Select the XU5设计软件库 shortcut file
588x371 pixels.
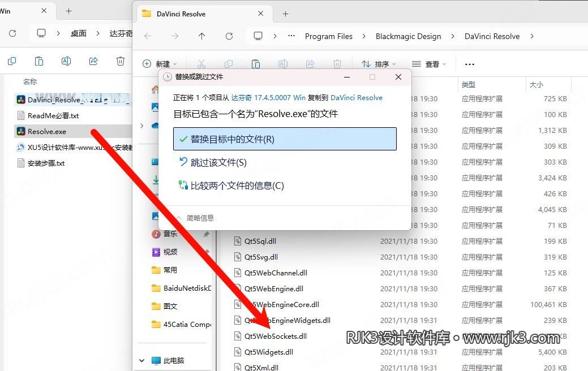tap(73, 147)
